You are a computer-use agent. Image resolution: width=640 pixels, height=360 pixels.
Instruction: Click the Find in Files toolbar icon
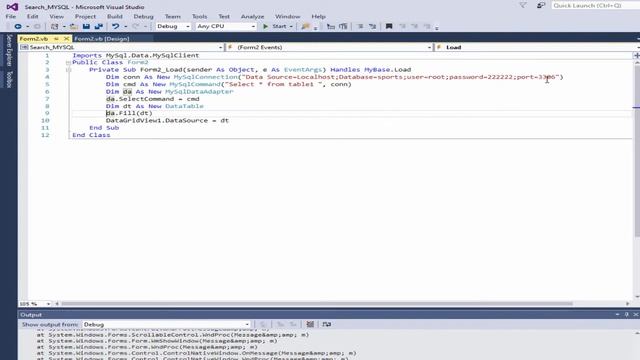click(x=305, y=27)
